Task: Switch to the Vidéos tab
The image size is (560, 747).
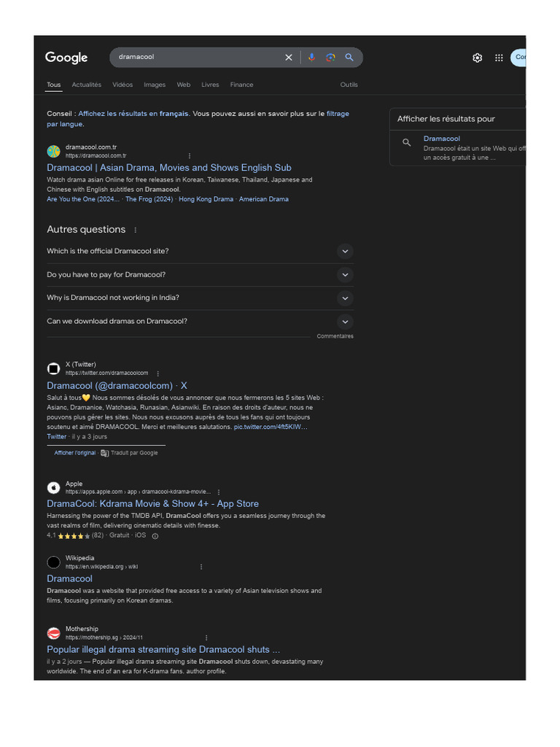Action: pos(122,85)
